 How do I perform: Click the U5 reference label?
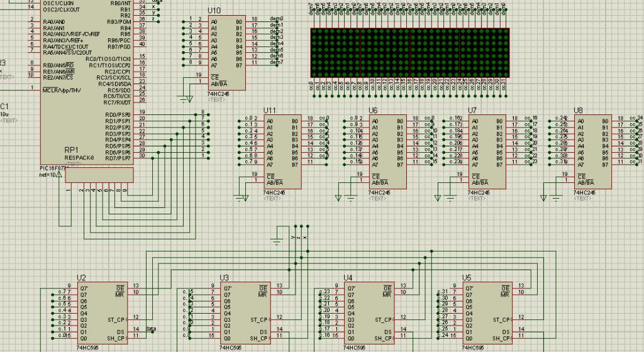pyautogui.click(x=467, y=278)
